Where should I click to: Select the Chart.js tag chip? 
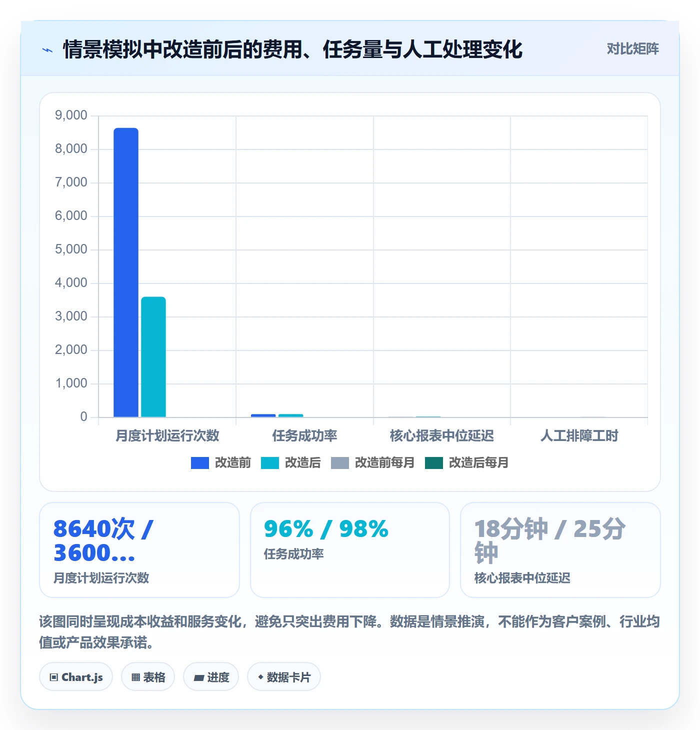click(x=76, y=677)
